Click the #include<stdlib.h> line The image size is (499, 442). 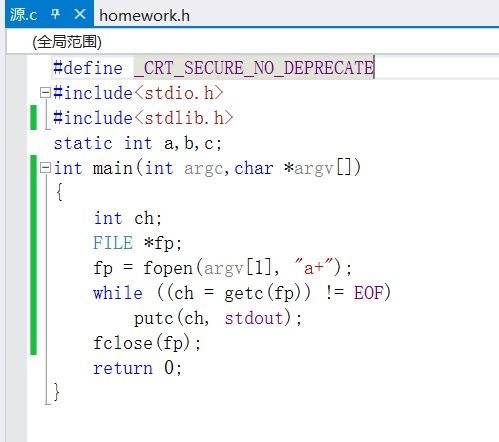point(143,118)
